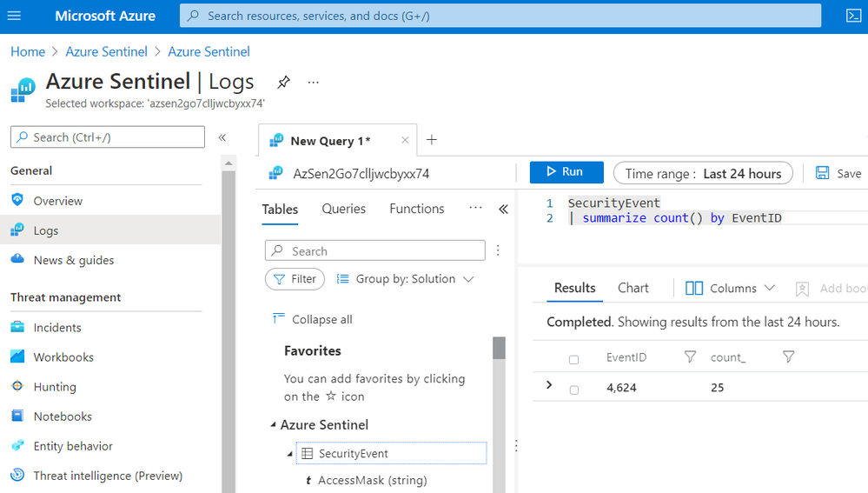Collapse the Azure Sentinel table group

pyautogui.click(x=273, y=424)
